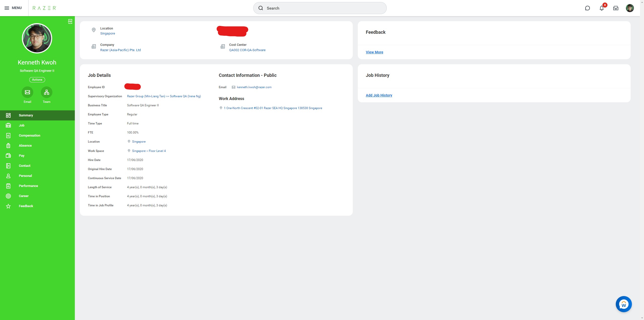This screenshot has width=644, height=320.
Task: Select the Performance sidebar tab
Action: tap(37, 186)
